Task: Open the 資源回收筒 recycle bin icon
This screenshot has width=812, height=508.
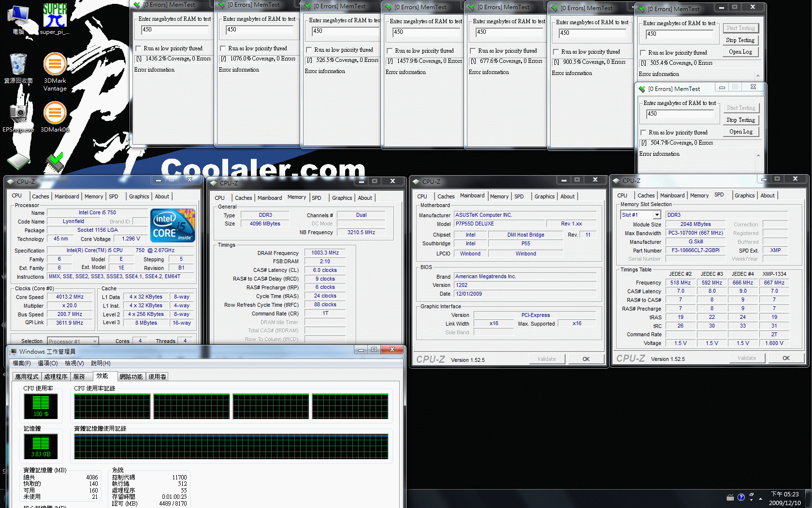Action: 18,69
